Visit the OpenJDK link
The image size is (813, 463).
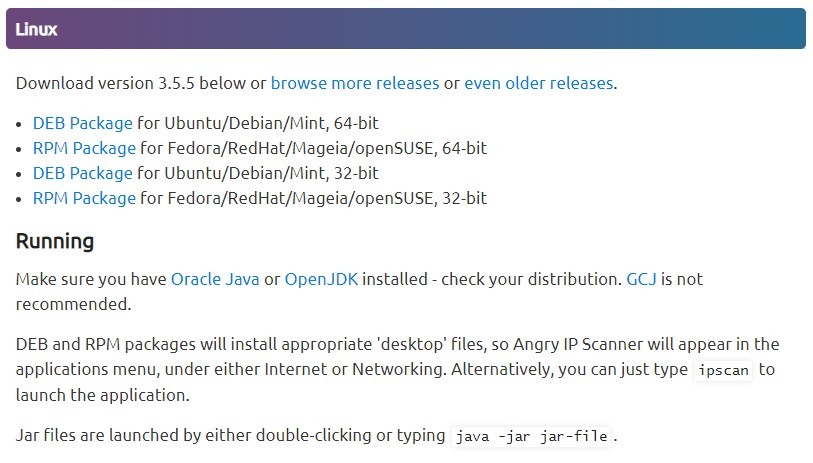click(321, 279)
